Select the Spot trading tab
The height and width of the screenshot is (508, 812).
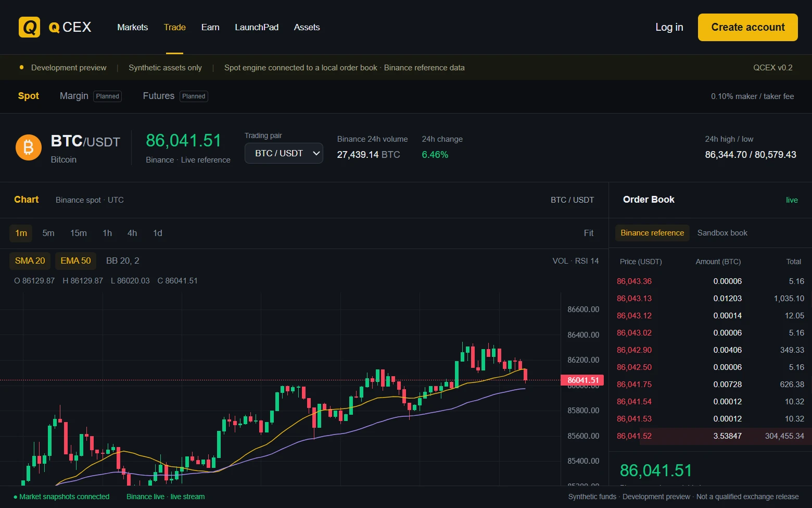click(29, 96)
